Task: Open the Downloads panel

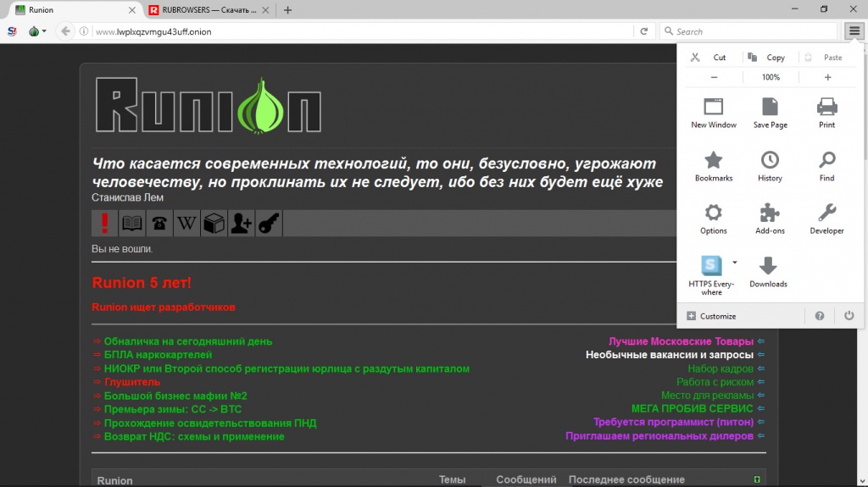Action: [768, 271]
